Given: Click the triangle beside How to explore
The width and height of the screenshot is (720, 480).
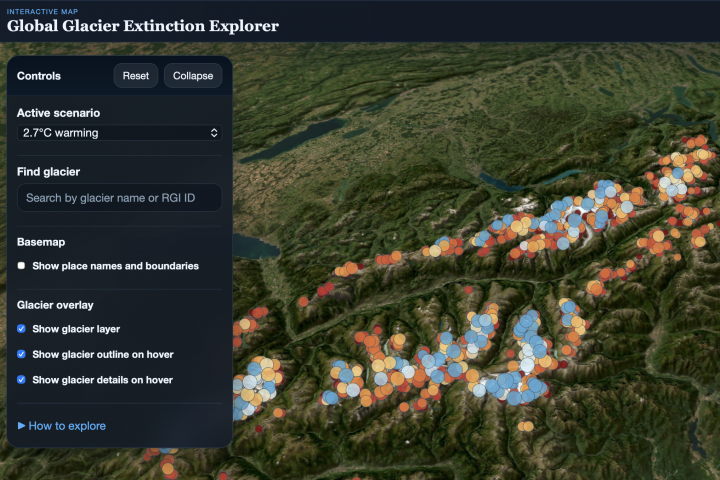Looking at the screenshot, I should coord(21,426).
